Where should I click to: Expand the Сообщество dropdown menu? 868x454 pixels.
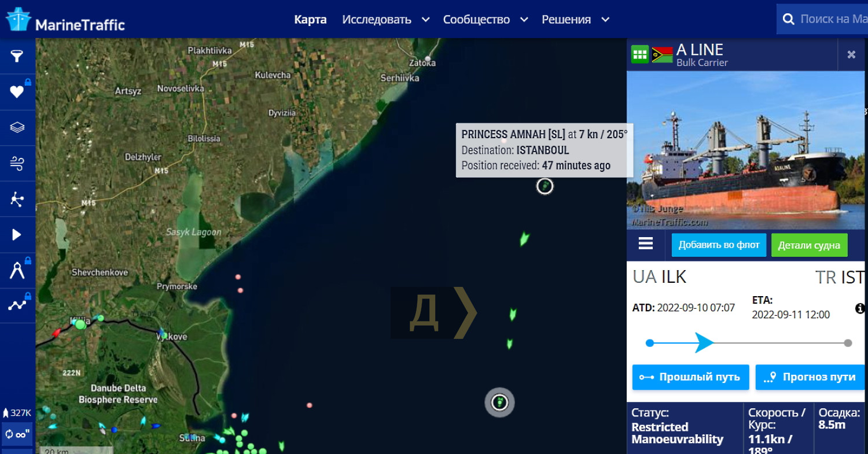pyautogui.click(x=486, y=20)
